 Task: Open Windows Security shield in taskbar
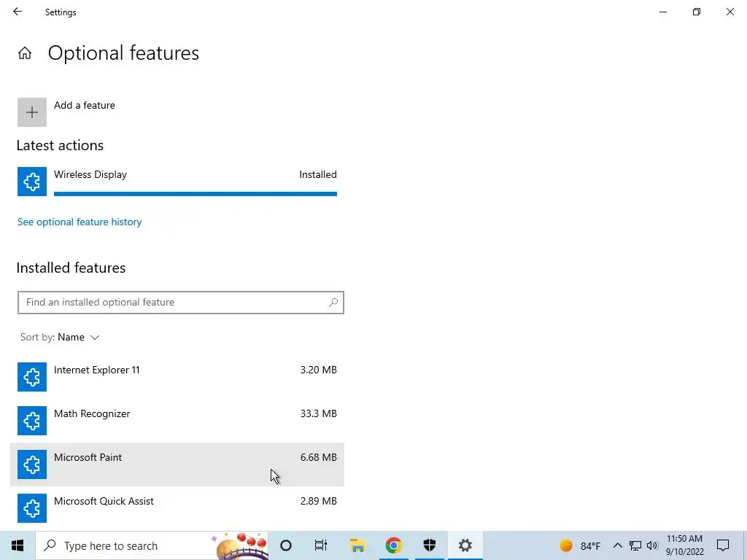pyautogui.click(x=429, y=545)
